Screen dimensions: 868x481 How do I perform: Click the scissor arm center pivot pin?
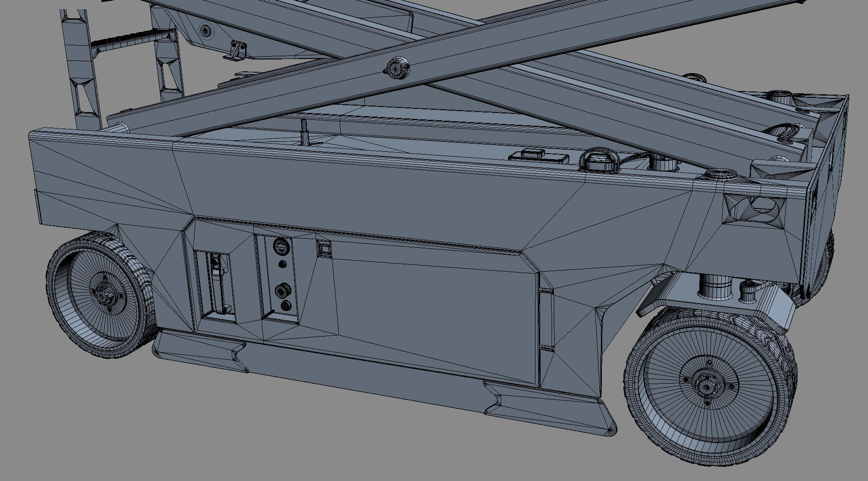click(x=396, y=69)
